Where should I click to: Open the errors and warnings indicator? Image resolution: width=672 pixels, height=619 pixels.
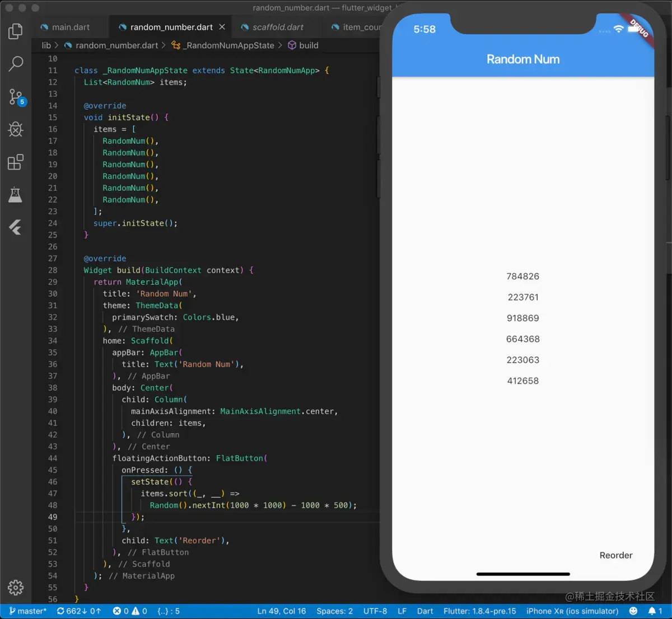pos(130,611)
